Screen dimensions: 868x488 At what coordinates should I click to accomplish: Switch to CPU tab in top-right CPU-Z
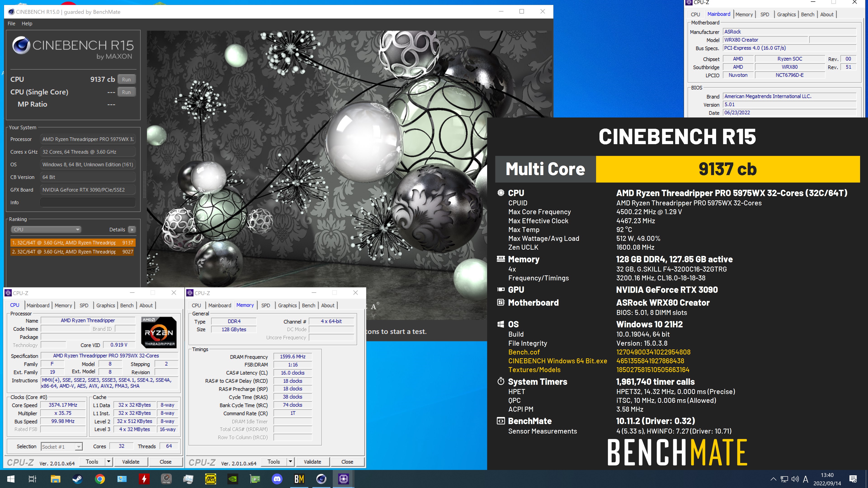[695, 14]
